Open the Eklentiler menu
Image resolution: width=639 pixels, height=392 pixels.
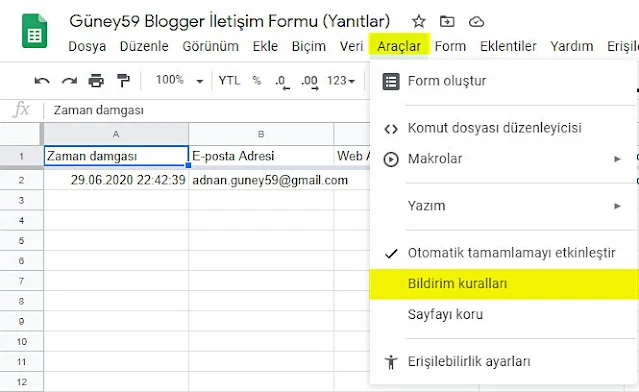508,46
